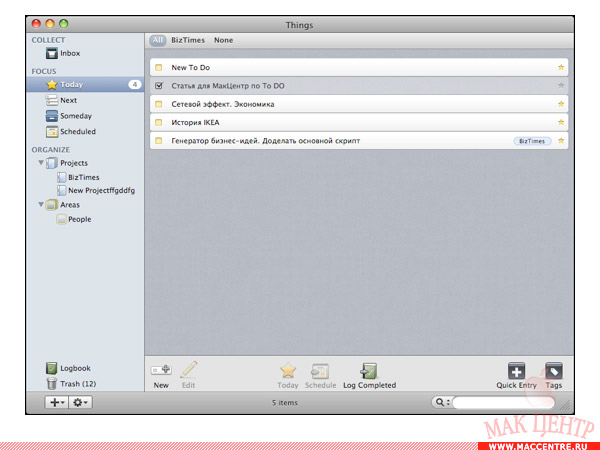600x450 pixels.
Task: Open the plus add dropdown button
Action: [57, 402]
